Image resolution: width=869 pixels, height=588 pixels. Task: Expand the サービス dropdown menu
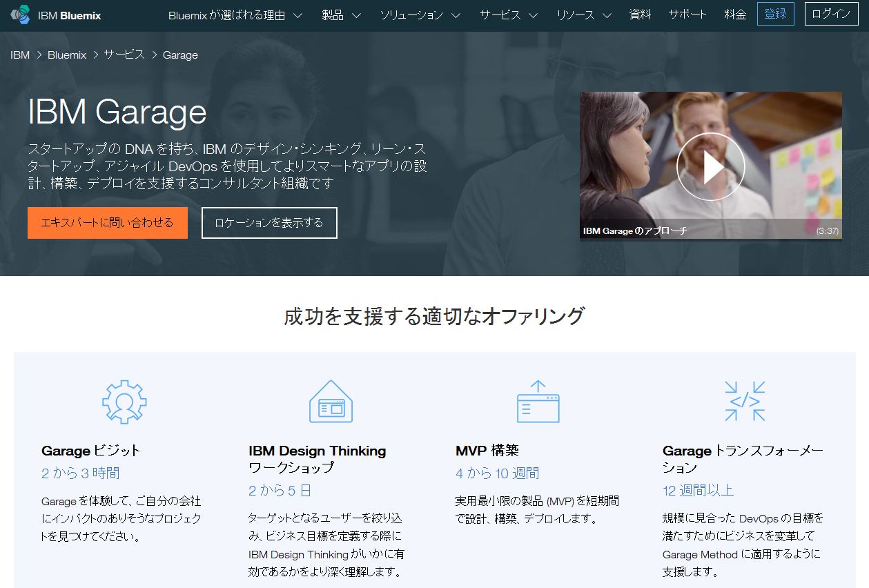[x=509, y=14]
